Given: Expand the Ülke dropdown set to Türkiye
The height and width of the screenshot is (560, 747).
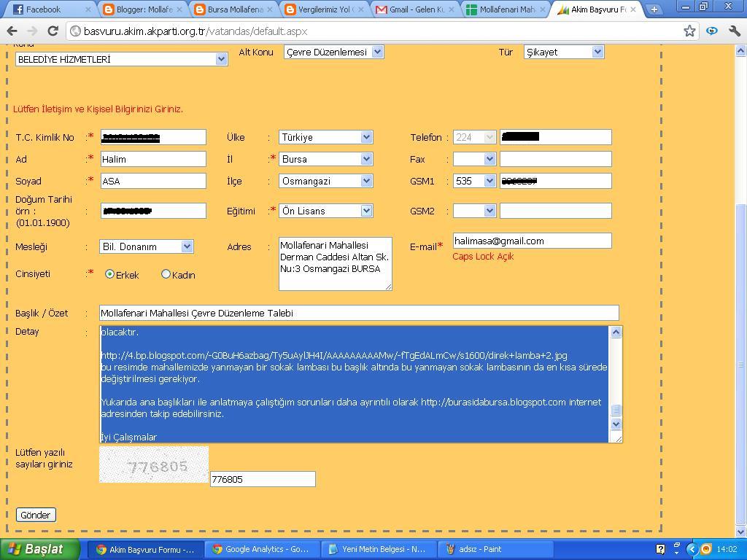Looking at the screenshot, I should pyautogui.click(x=326, y=137).
